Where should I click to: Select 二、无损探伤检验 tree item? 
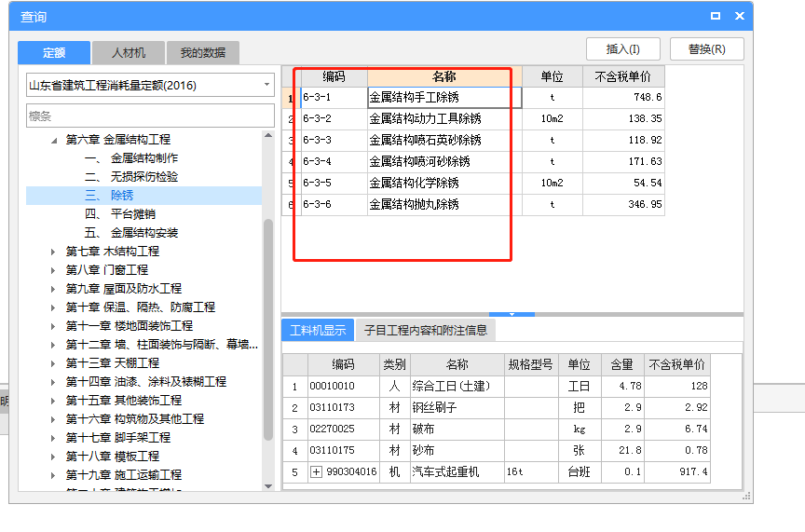pos(131,177)
